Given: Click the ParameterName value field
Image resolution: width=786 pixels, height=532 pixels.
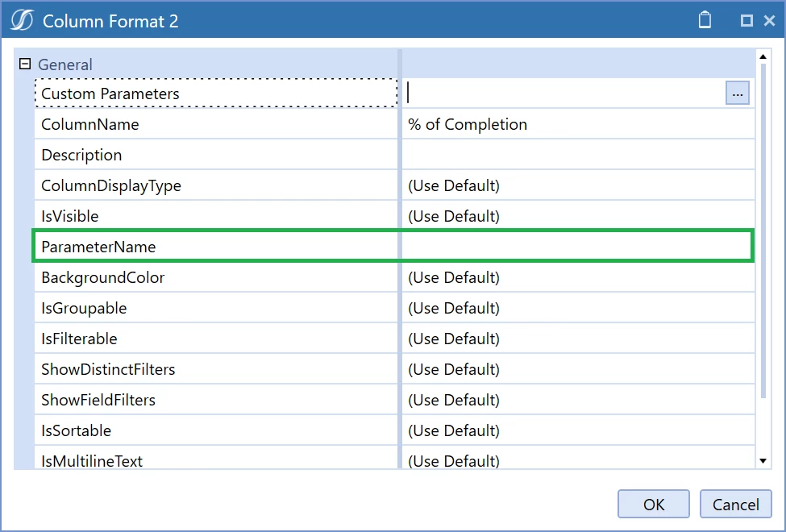Looking at the screenshot, I should (x=576, y=247).
